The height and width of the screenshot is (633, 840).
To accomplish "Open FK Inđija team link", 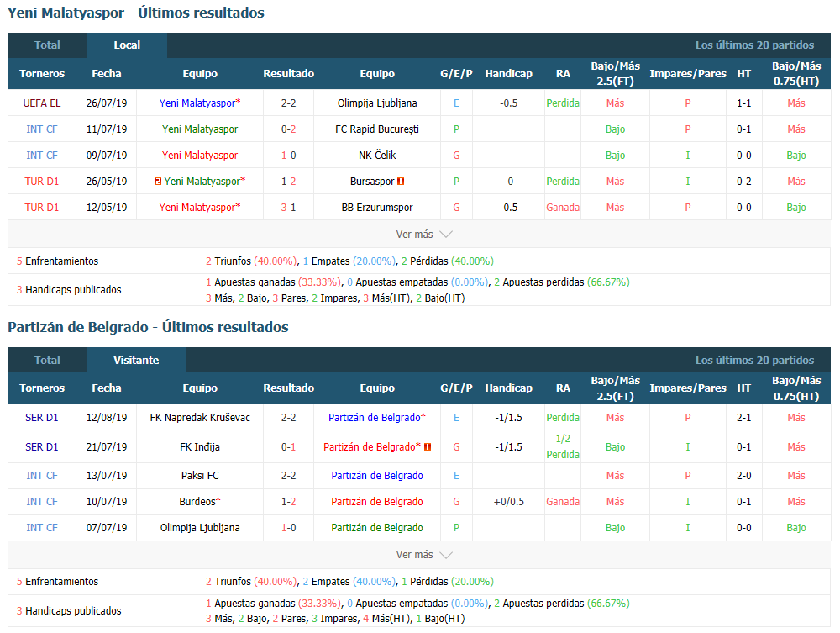I will (x=200, y=447).
